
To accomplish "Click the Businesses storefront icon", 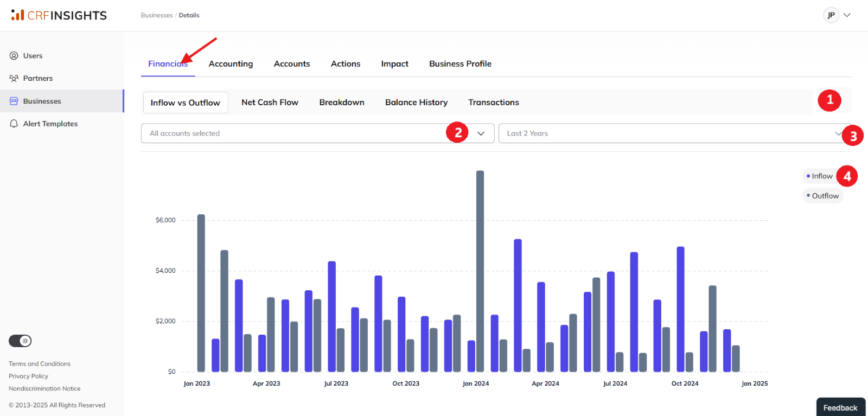I will click(14, 101).
